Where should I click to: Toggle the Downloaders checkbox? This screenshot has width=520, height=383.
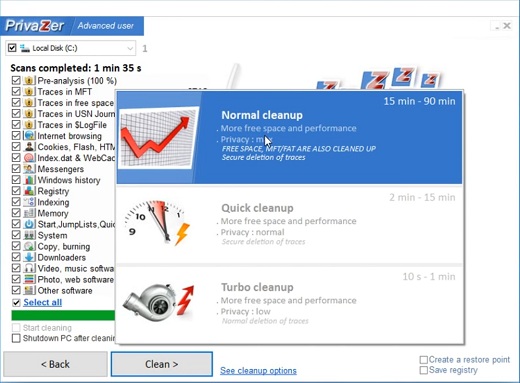click(x=16, y=257)
